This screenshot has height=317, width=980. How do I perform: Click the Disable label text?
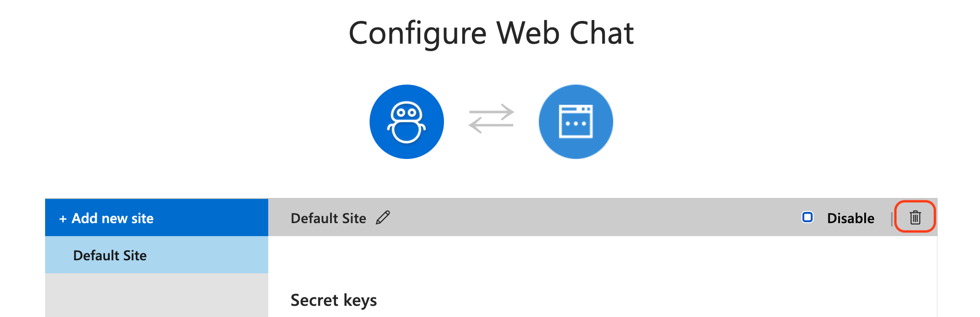pos(850,218)
